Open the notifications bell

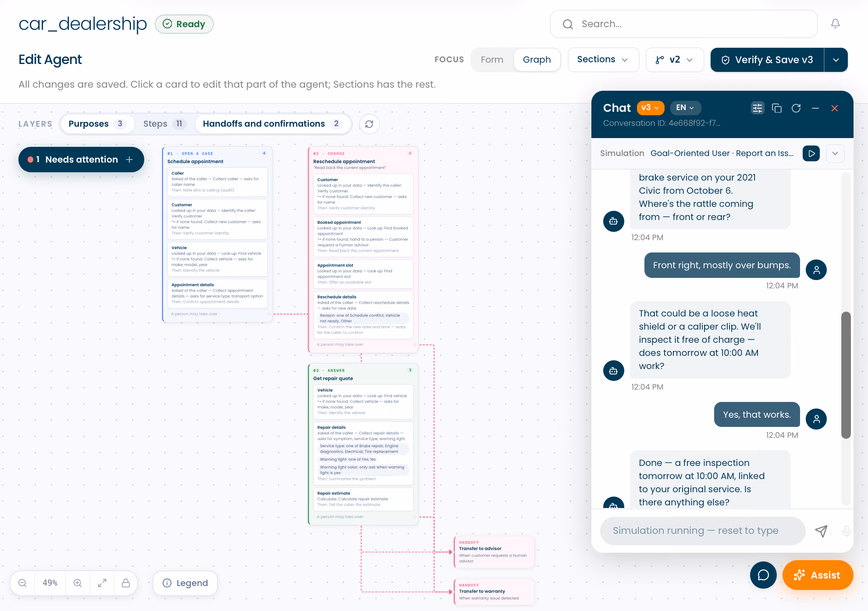[835, 24]
